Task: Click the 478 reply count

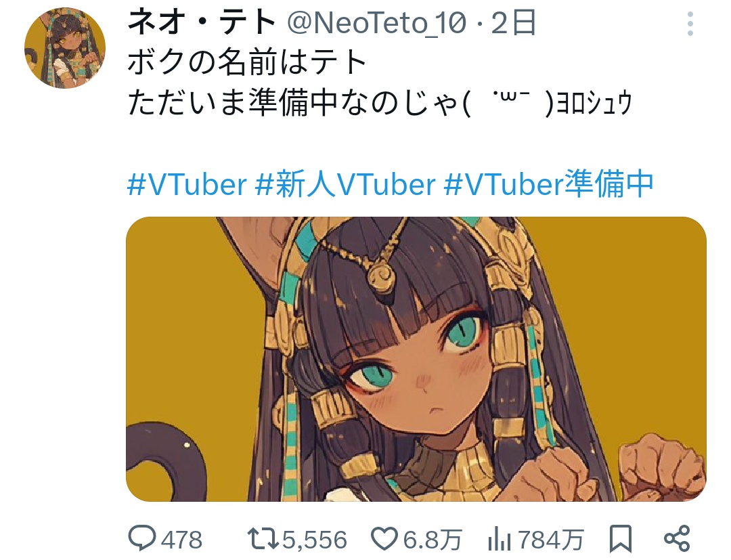Action: point(182,540)
